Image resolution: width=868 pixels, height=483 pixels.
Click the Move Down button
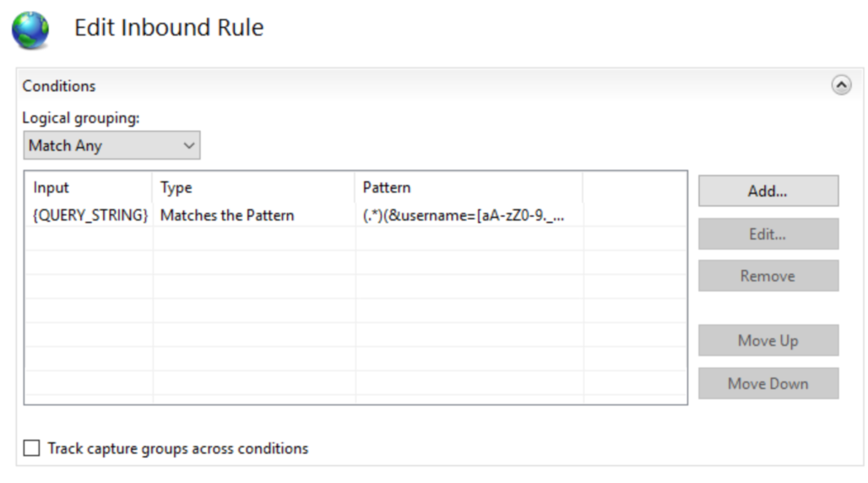(768, 383)
